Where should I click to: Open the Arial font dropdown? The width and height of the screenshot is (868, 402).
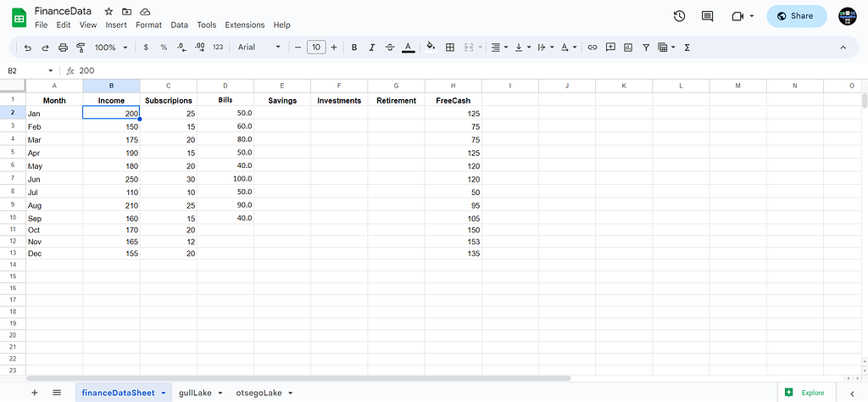[259, 47]
